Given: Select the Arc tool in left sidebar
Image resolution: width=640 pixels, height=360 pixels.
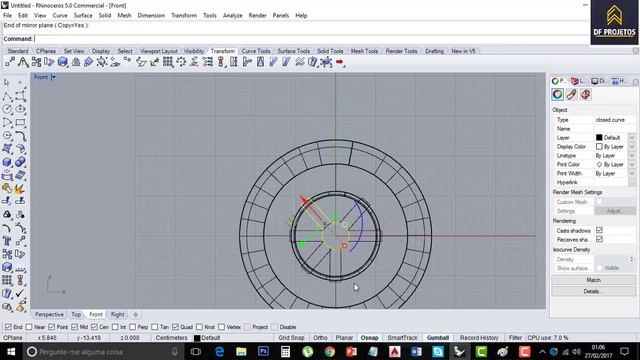Looking at the screenshot, I should 7,122.
